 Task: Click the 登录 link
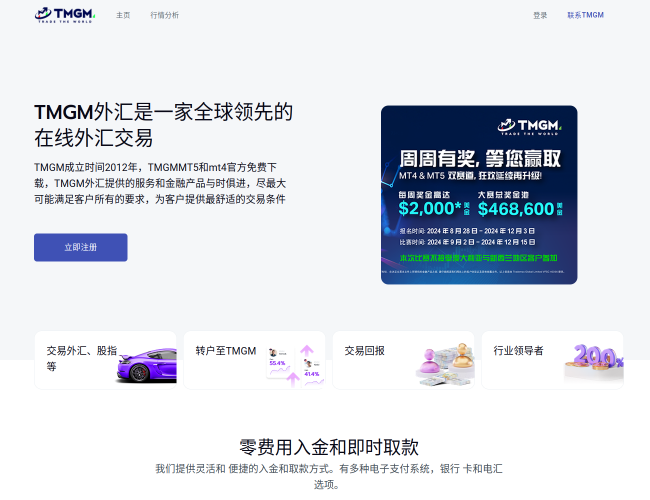click(540, 15)
